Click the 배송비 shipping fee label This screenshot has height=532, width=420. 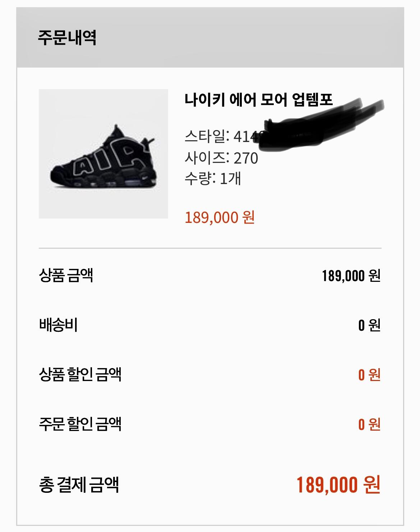click(x=58, y=325)
